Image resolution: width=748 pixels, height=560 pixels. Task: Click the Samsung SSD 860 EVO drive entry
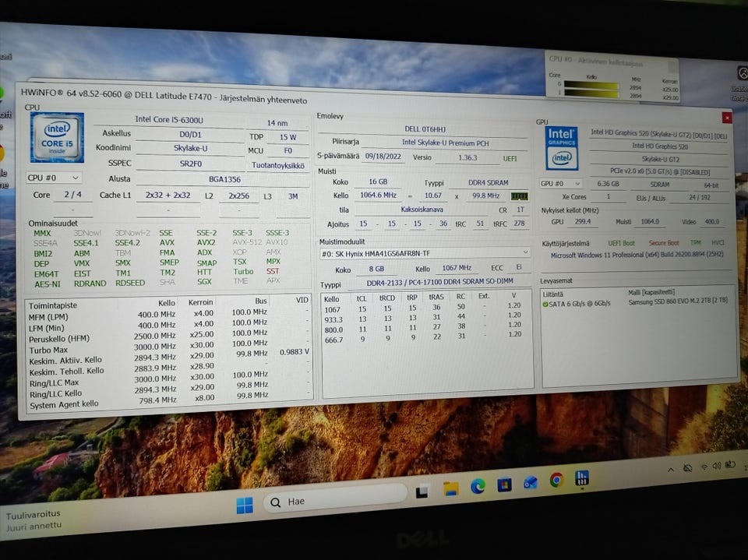click(678, 301)
